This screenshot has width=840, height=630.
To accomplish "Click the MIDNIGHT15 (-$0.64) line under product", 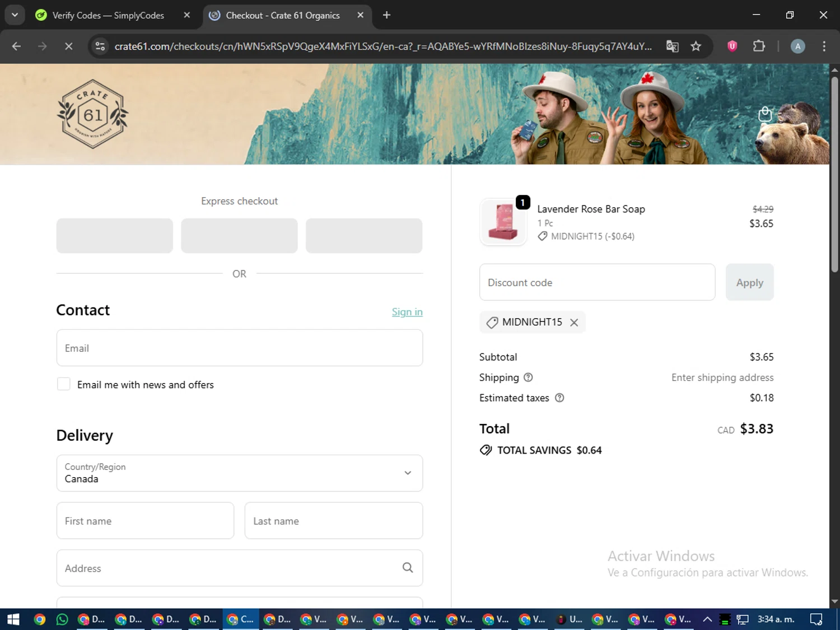I will pyautogui.click(x=586, y=236).
